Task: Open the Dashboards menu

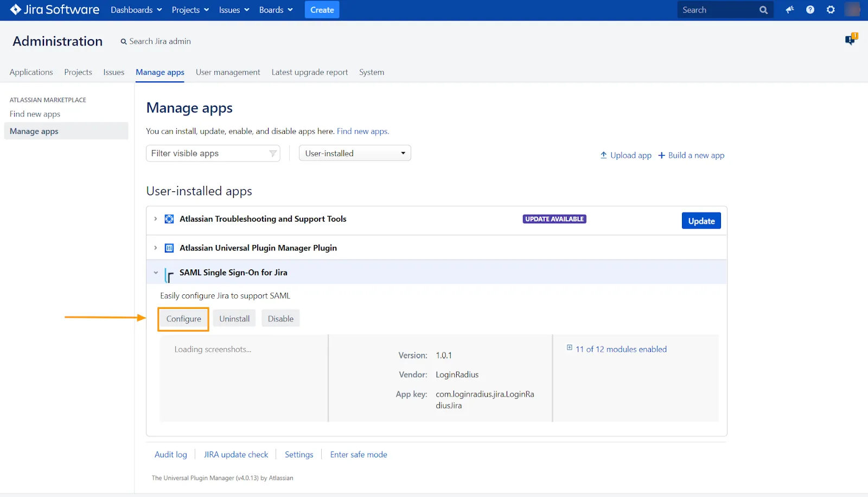Action: point(136,10)
